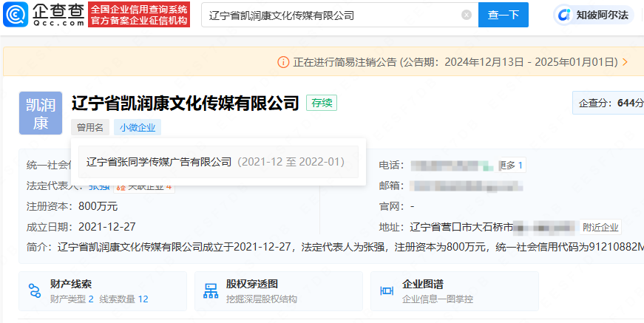This screenshot has height=323, width=644.
Task: Open the 股权穿透图 card
Action: (x=279, y=291)
